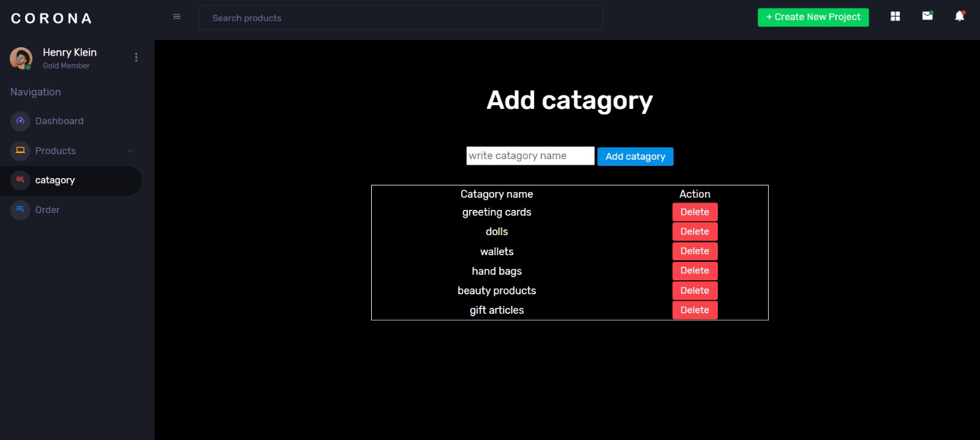The image size is (980, 440).
Task: Select the catagory navigation item
Action: 55,181
